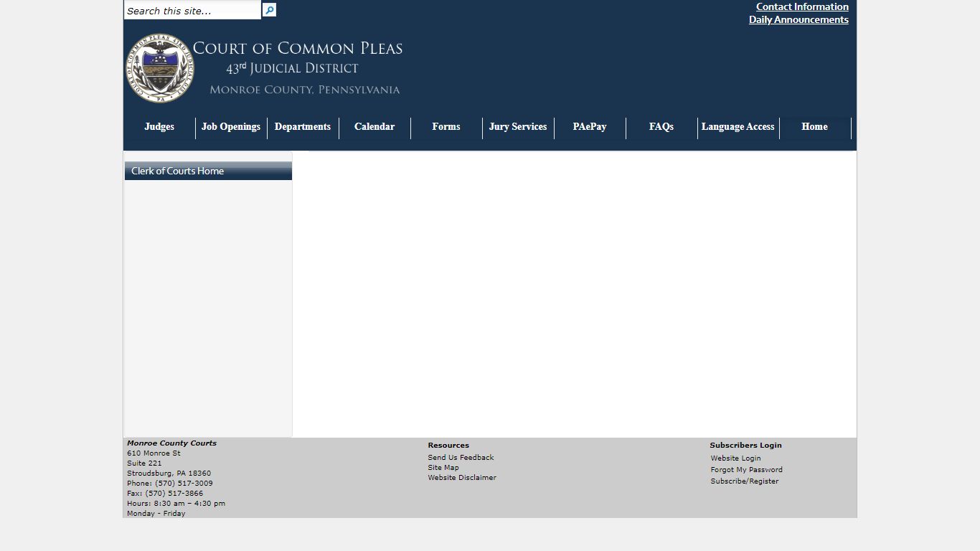This screenshot has width=980, height=551.
Task: Click the "Hours: 8:30 am – 4:30 pm" text
Action: [x=176, y=504]
